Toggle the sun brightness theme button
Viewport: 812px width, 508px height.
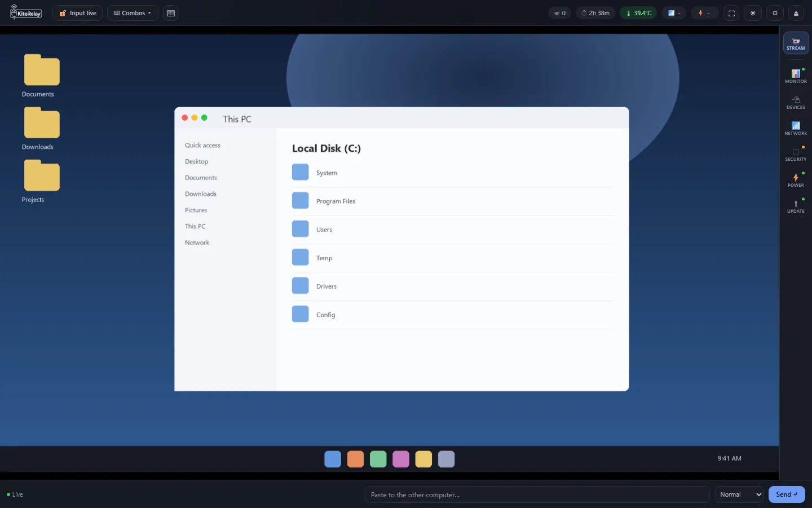[753, 13]
